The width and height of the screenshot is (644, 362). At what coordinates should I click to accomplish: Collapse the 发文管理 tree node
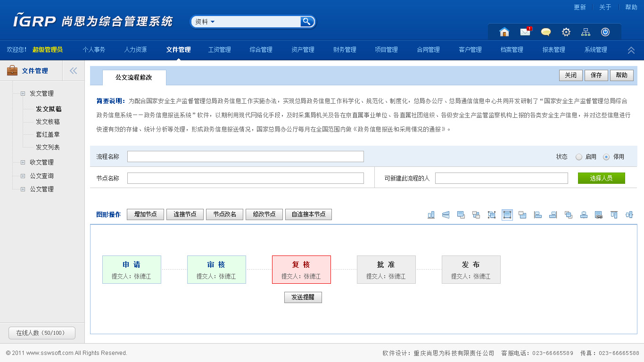coord(23,93)
